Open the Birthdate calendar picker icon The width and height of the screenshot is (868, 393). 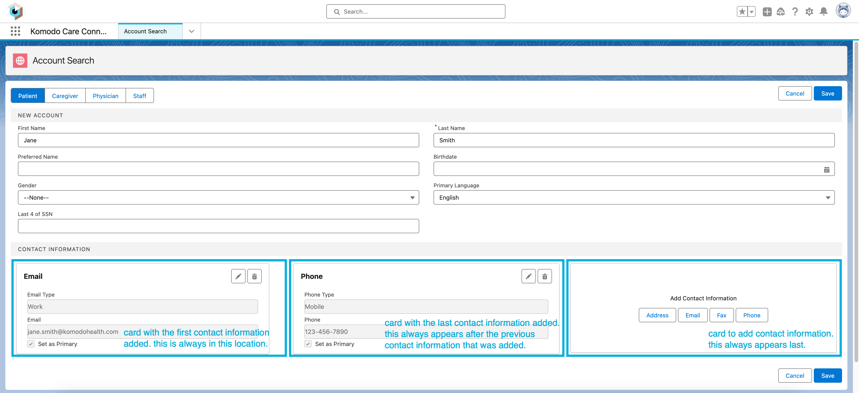pos(827,170)
